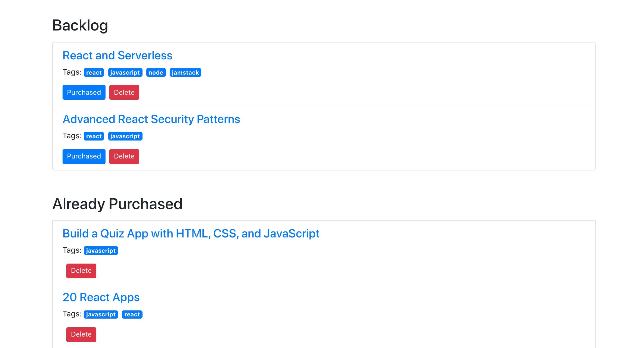The width and height of the screenshot is (644, 348).
Task: Delete the 20 React Apps course
Action: [x=81, y=334]
